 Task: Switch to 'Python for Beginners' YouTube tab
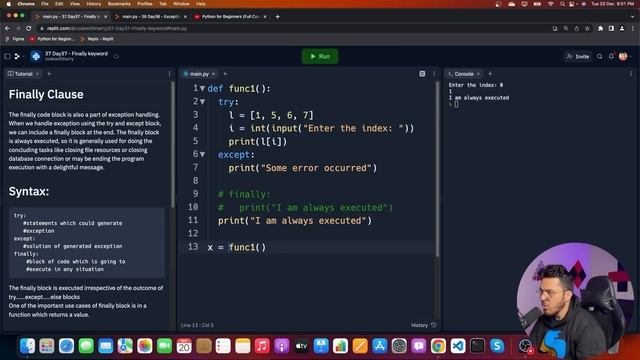pos(231,17)
